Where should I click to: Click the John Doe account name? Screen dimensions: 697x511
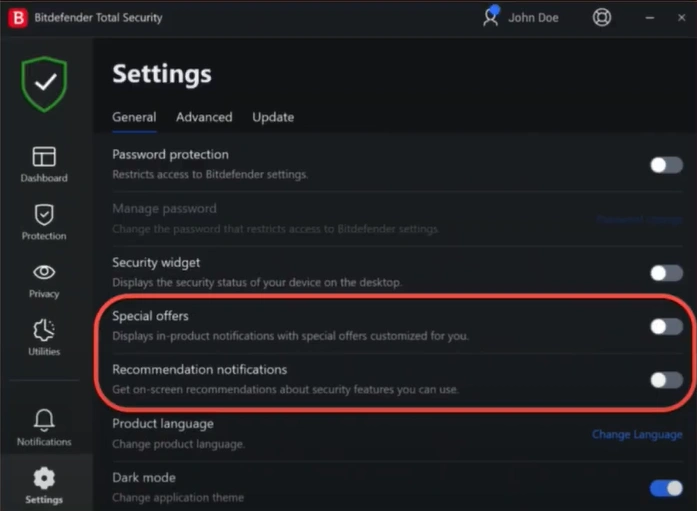pos(533,18)
